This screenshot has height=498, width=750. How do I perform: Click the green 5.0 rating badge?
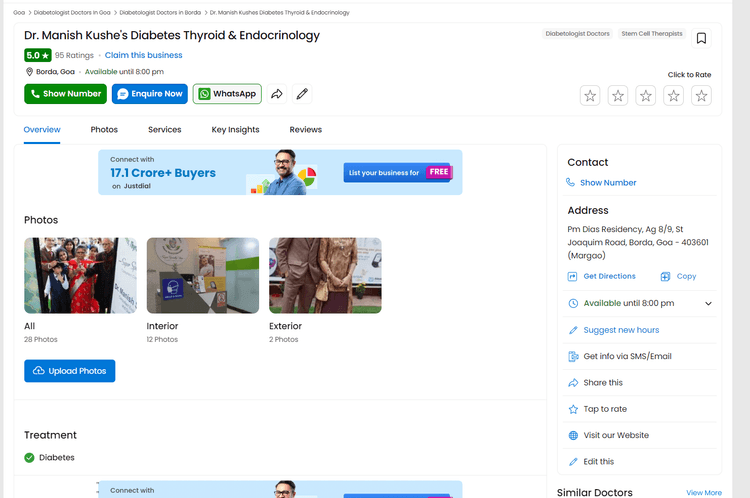(38, 55)
